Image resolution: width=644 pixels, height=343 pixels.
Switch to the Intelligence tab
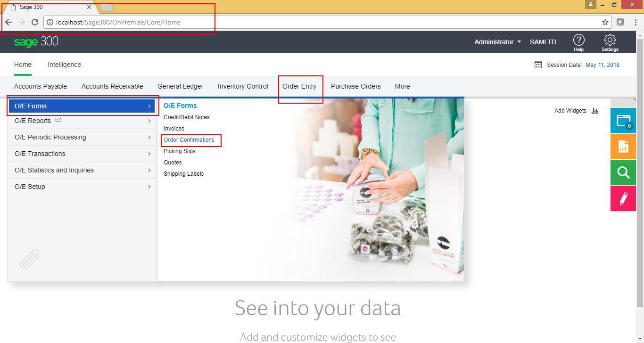point(64,65)
